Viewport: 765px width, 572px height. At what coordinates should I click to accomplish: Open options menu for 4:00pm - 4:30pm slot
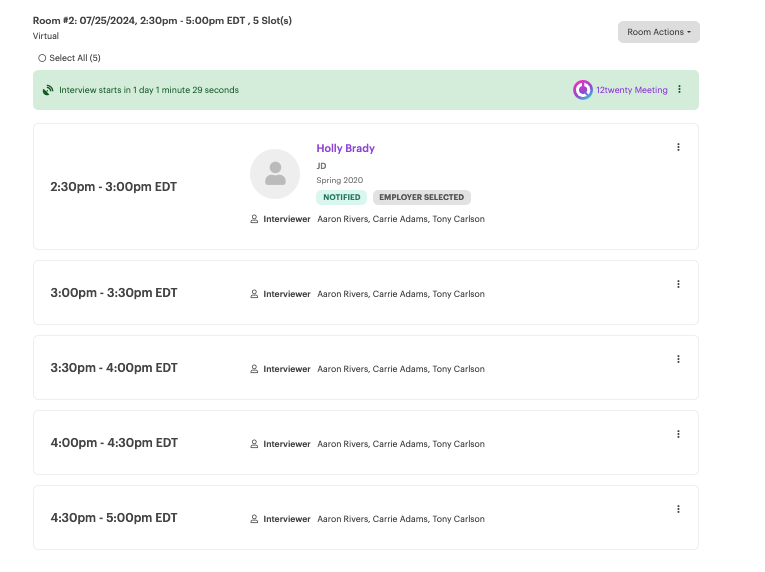[678, 434]
